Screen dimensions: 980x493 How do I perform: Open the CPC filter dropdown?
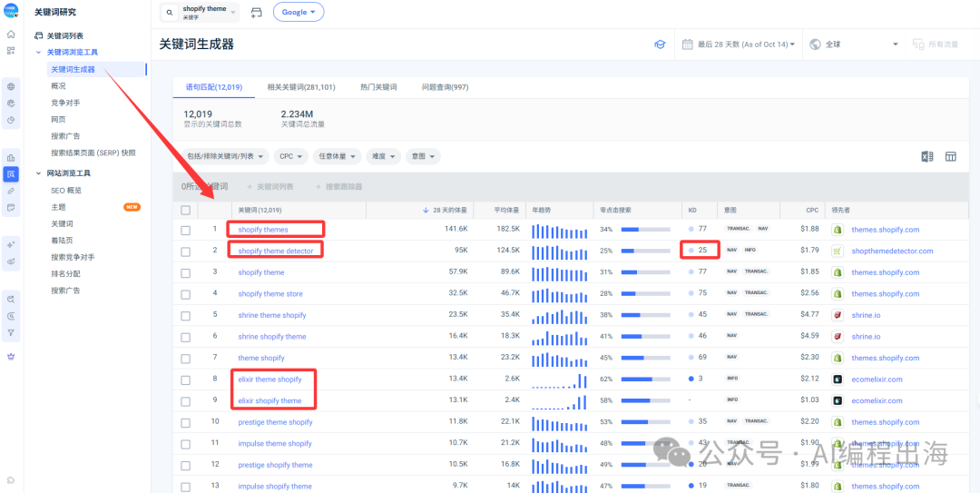[291, 156]
